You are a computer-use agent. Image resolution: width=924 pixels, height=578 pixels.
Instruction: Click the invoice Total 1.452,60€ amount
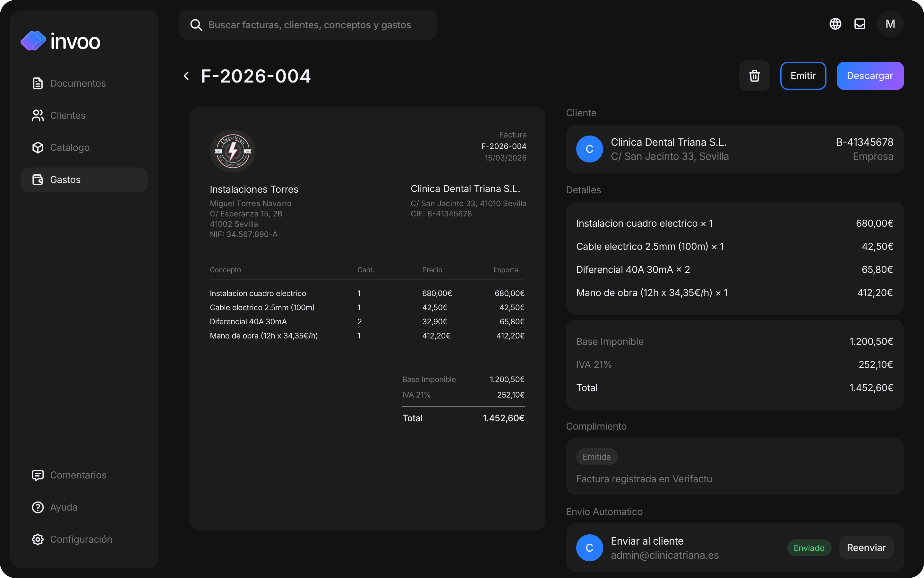[504, 418]
